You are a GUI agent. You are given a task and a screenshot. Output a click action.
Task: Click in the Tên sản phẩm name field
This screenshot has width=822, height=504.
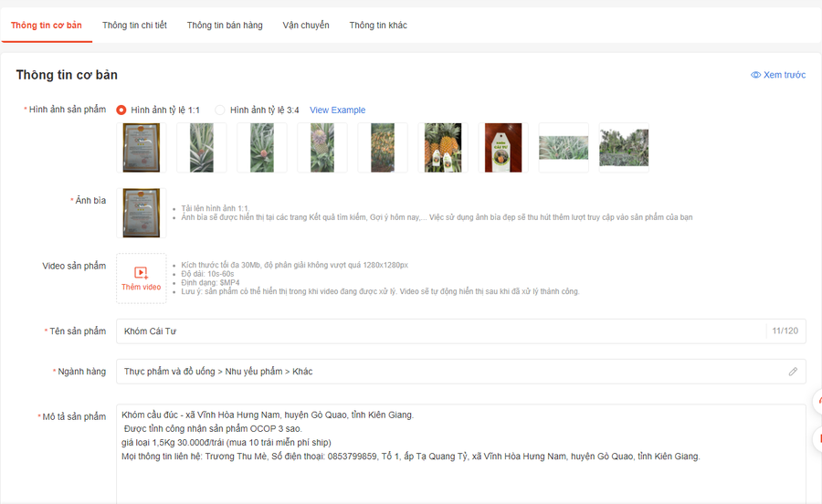[x=438, y=331]
